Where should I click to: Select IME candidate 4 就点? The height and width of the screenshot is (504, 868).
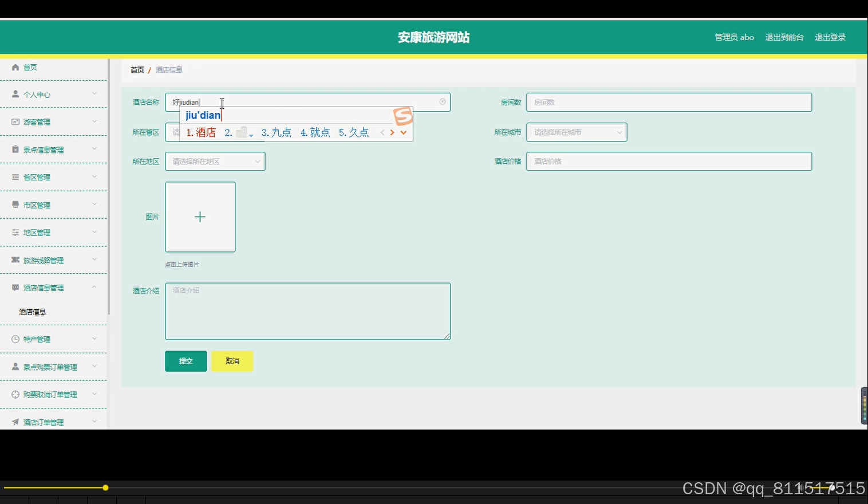(x=315, y=132)
